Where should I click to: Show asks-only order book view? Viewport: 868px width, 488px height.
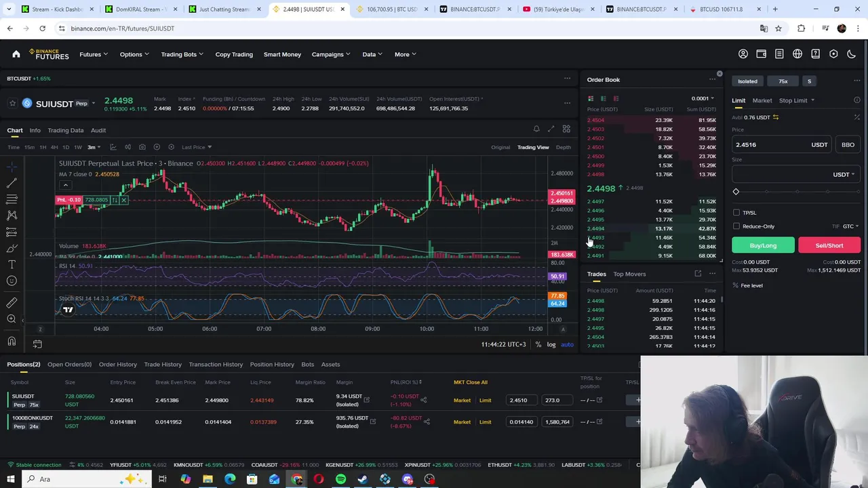pyautogui.click(x=616, y=98)
